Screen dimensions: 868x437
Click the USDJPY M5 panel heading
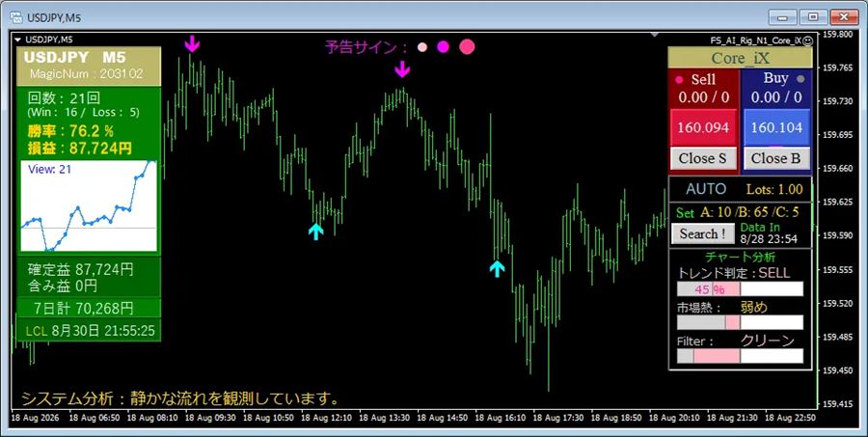pos(74,58)
